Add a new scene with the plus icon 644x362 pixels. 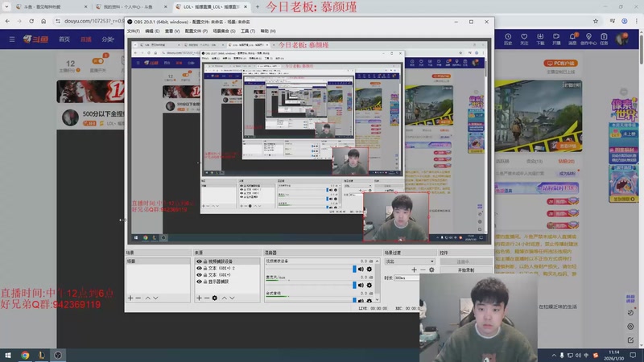(130, 298)
